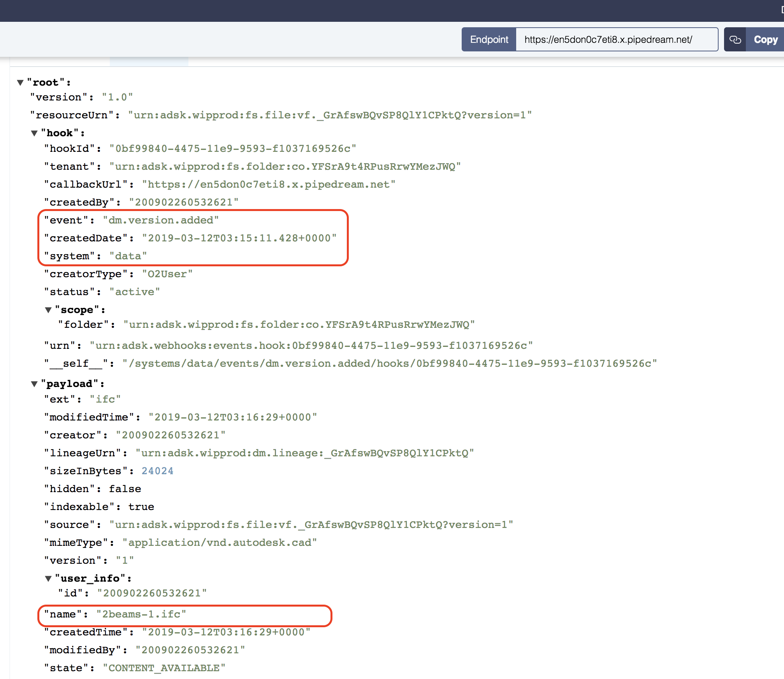The image size is (784, 679).
Task: Click the Copy button for the endpoint URL
Action: pyautogui.click(x=765, y=39)
